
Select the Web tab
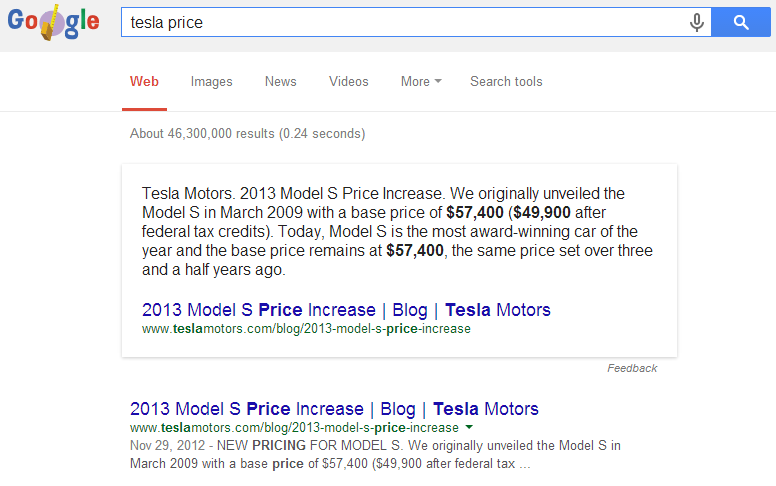[x=144, y=82]
